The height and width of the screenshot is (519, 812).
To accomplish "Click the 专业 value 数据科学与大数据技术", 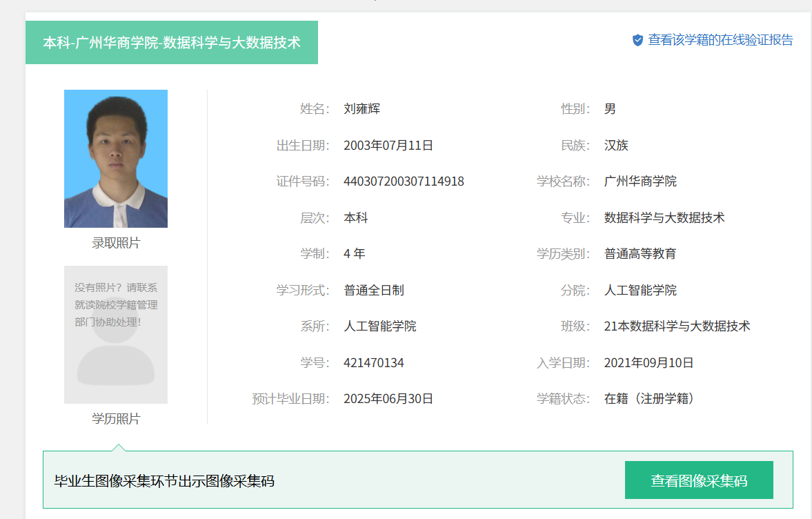I will click(664, 218).
